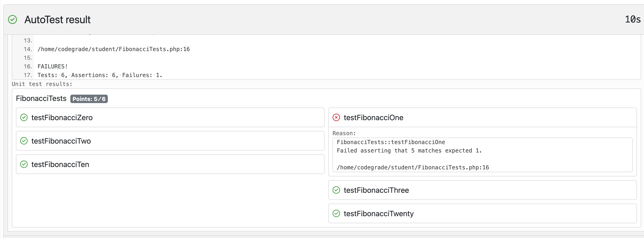Click the green check icon beside AutoTest result
Image resolution: width=644 pixels, height=238 pixels.
[x=12, y=19]
